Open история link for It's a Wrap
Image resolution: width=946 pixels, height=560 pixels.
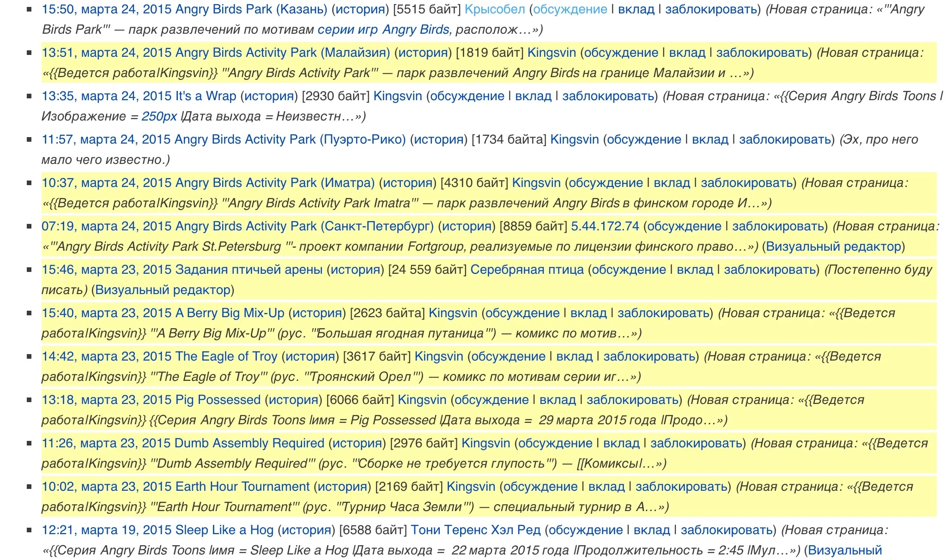(269, 96)
